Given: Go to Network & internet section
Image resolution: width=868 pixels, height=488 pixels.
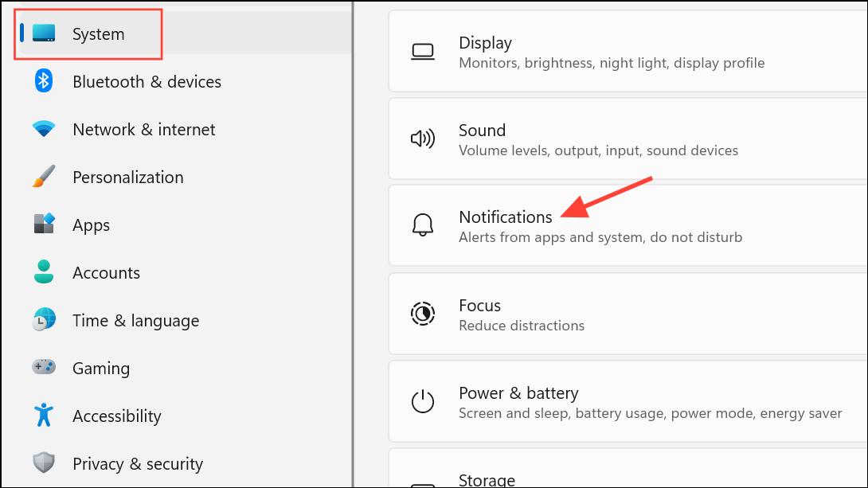Looking at the screenshot, I should pos(143,130).
